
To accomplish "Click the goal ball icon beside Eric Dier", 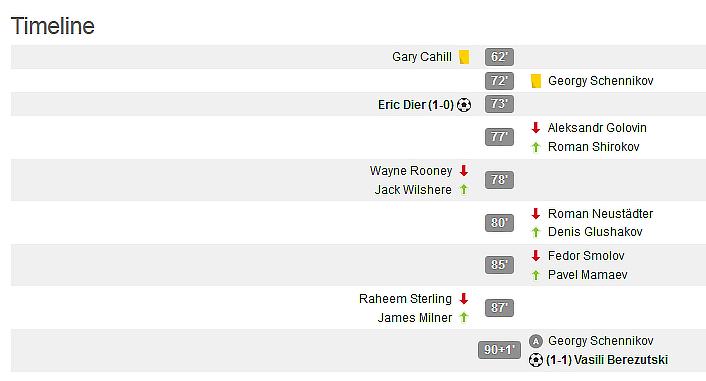I will pos(464,105).
